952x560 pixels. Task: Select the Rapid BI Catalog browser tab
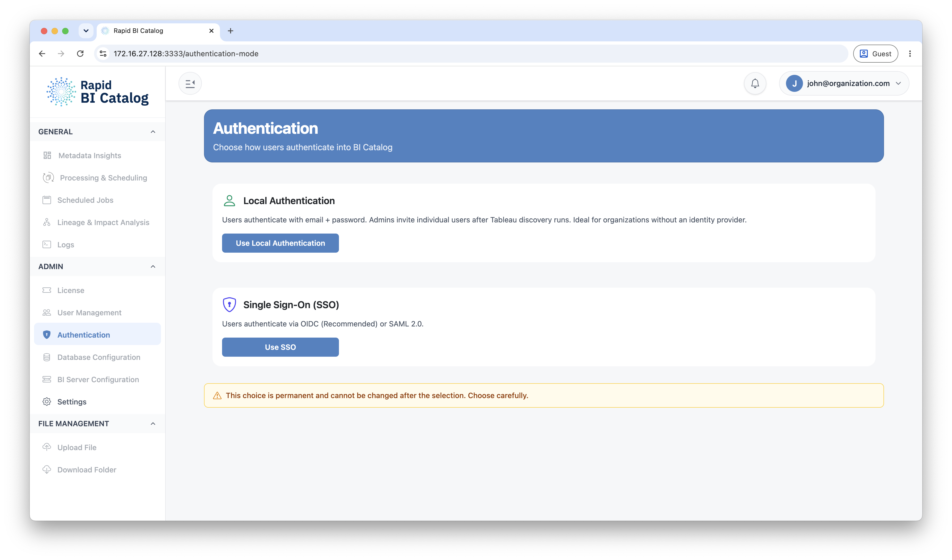(158, 31)
